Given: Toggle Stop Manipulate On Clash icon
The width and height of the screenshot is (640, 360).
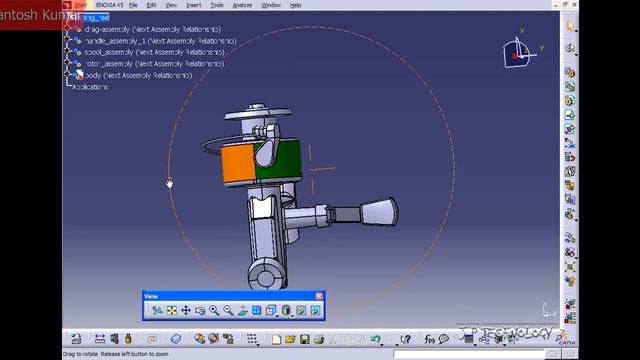Looking at the screenshot, I should pyautogui.click(x=570, y=281).
